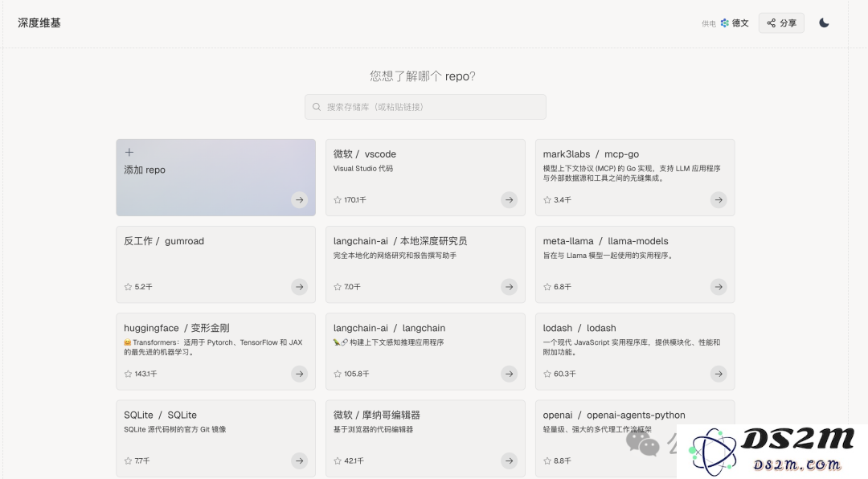Open arrow on langchain-ai 本地深度研究员 card
Image resolution: width=868 pixels, height=479 pixels.
tap(509, 287)
